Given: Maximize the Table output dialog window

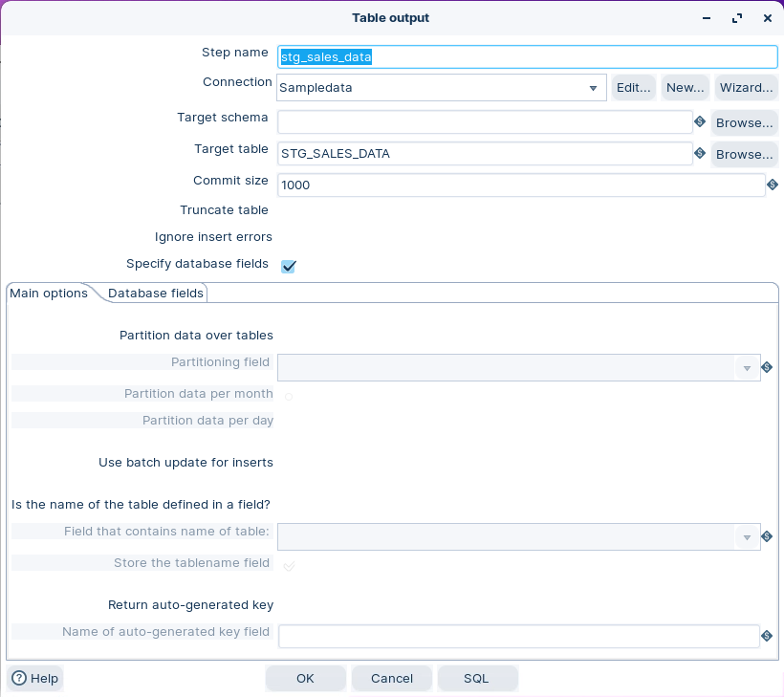Looking at the screenshot, I should pyautogui.click(x=737, y=18).
